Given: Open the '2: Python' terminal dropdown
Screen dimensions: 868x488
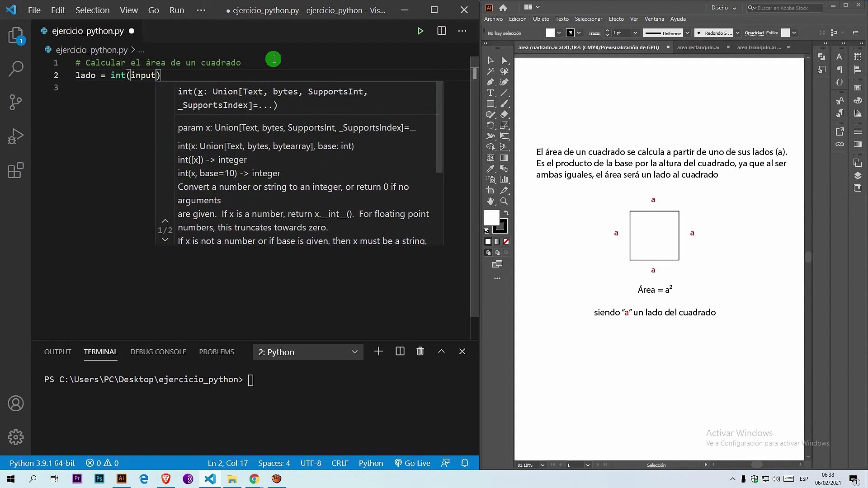Looking at the screenshot, I should (x=308, y=352).
